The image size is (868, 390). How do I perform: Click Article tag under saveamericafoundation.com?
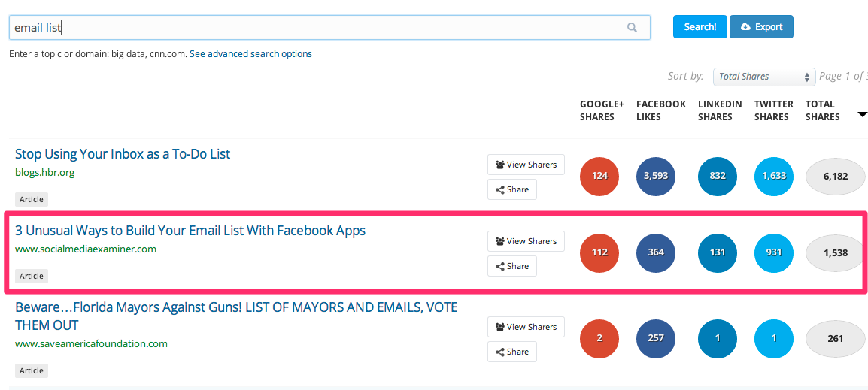pos(32,370)
